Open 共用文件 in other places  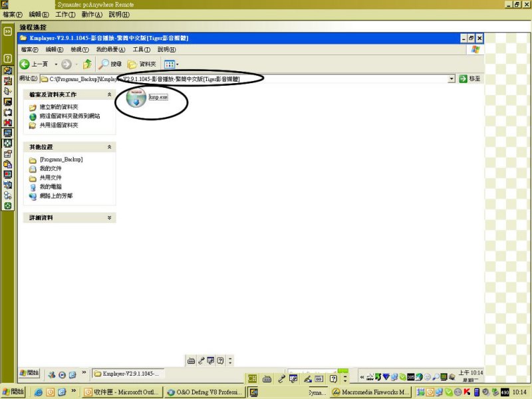click(x=51, y=178)
